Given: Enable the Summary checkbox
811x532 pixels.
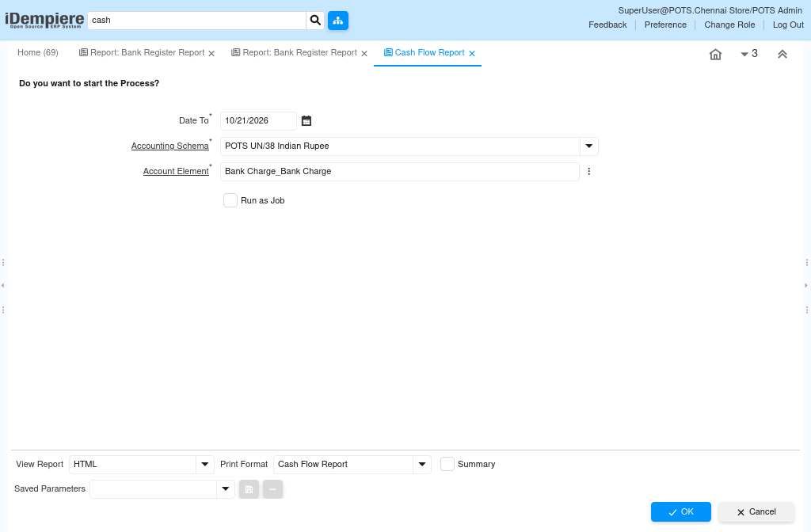Looking at the screenshot, I should tap(447, 464).
